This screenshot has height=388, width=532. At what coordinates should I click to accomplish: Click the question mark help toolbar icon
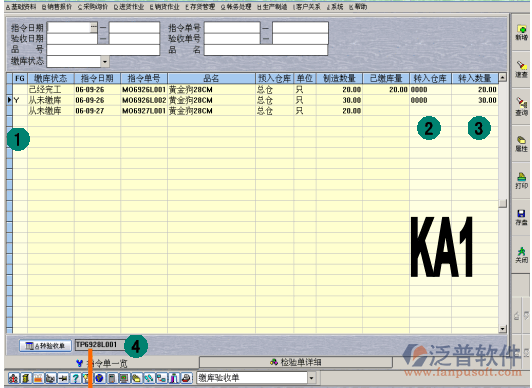76,378
